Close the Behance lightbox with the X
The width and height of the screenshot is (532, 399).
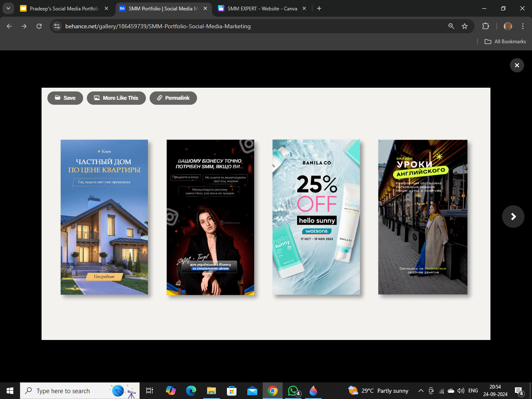pos(517,65)
